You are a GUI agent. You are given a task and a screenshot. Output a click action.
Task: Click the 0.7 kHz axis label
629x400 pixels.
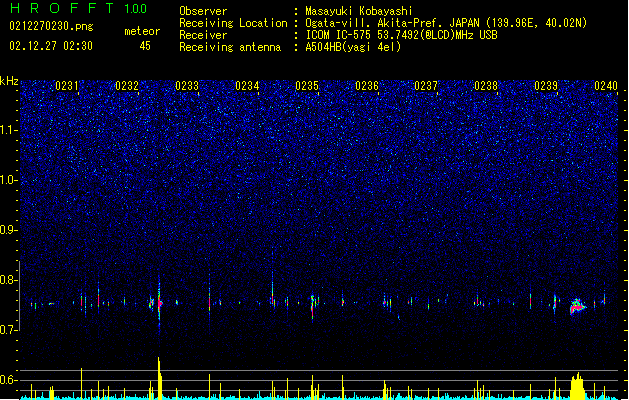click(9, 330)
